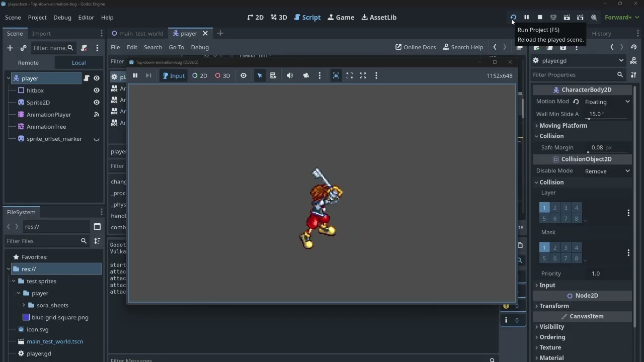The image size is (644, 362).
Task: Open Movie Maker mode reel icon
Action: [594, 17]
